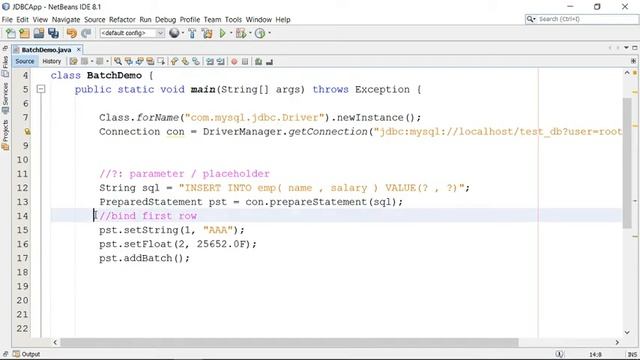Image resolution: width=640 pixels, height=360 pixels.
Task: Maximize the editor window icon
Action: click(635, 48)
